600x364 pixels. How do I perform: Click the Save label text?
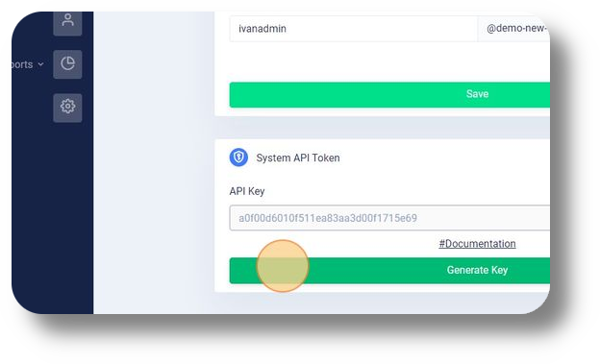point(477,94)
